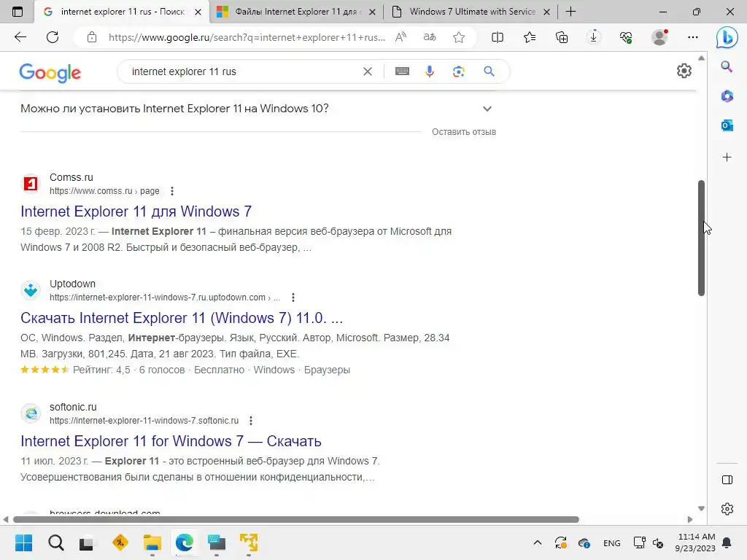Click Microsoft Edge taskbar icon
This screenshot has width=747, height=560.
tap(185, 542)
